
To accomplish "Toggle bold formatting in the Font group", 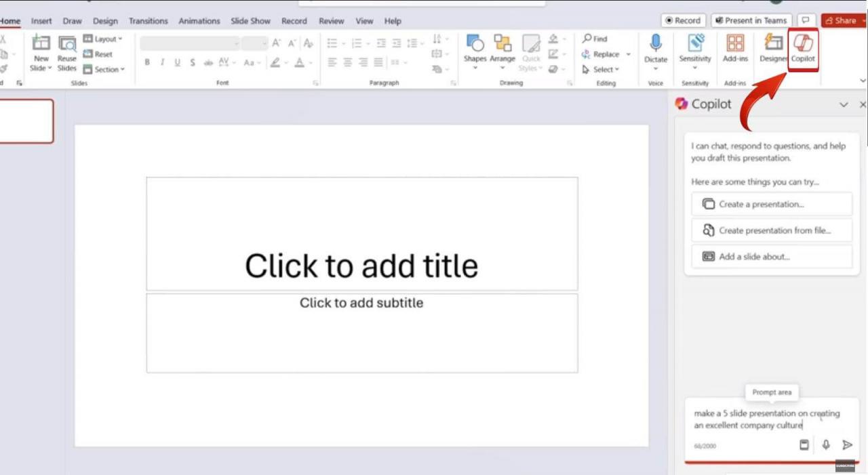I will click(147, 62).
